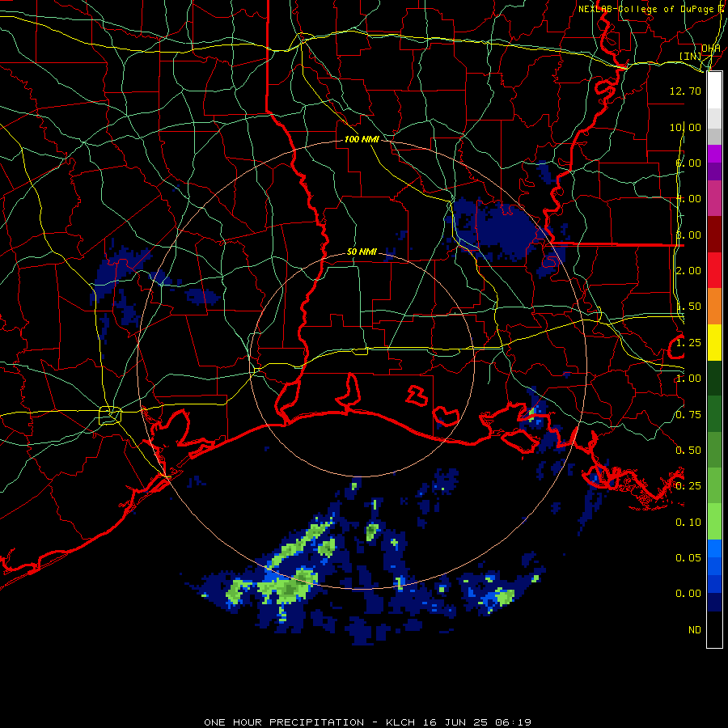
Task: Select the navy swatch above ND
Action: [714, 603]
